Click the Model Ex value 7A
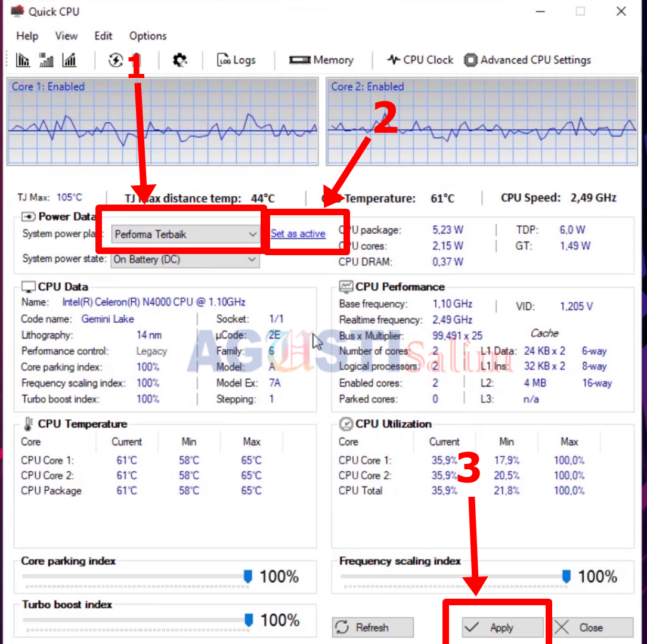Screen dimensions: 647x644 pyautogui.click(x=274, y=383)
